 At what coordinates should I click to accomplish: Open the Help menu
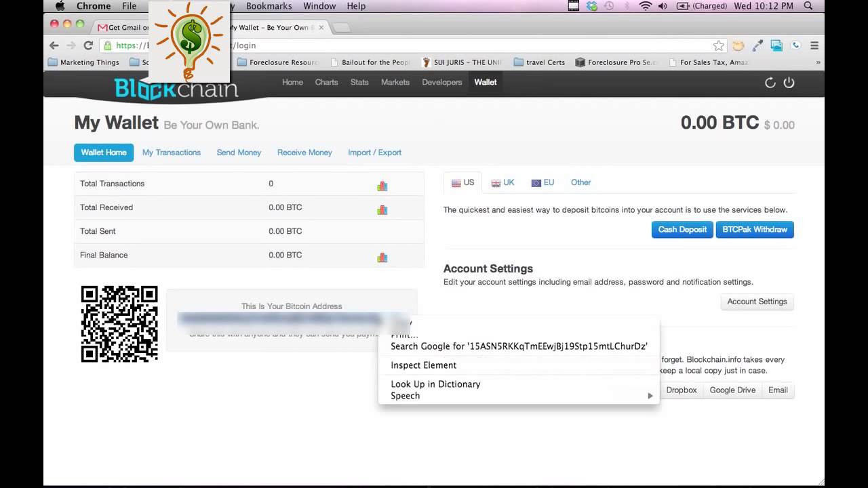tap(356, 6)
